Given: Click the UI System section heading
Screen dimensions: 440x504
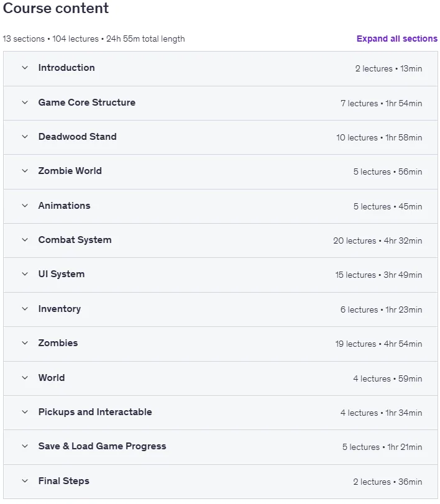Looking at the screenshot, I should (x=62, y=274).
